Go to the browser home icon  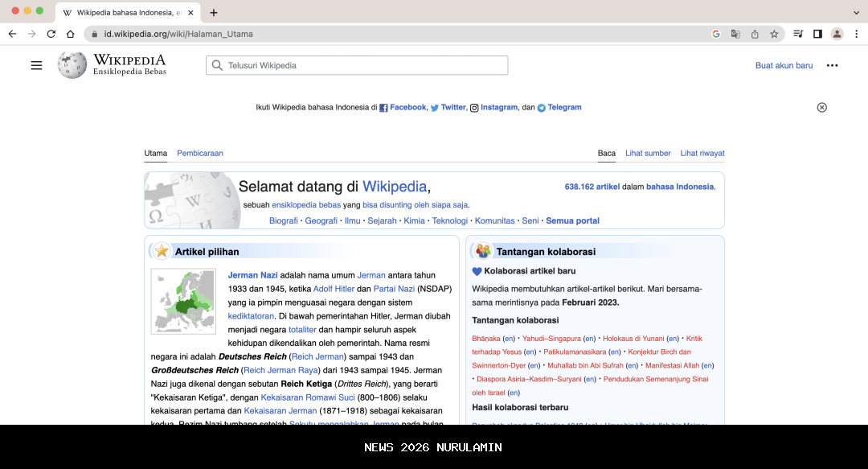(71, 34)
